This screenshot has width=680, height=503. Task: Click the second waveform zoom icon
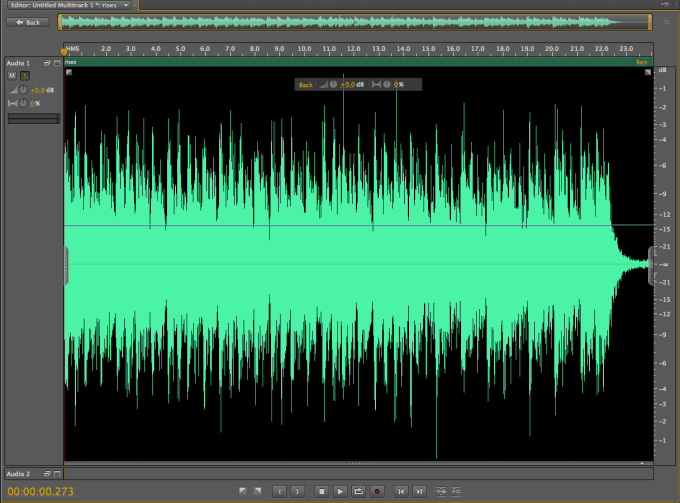(456, 491)
